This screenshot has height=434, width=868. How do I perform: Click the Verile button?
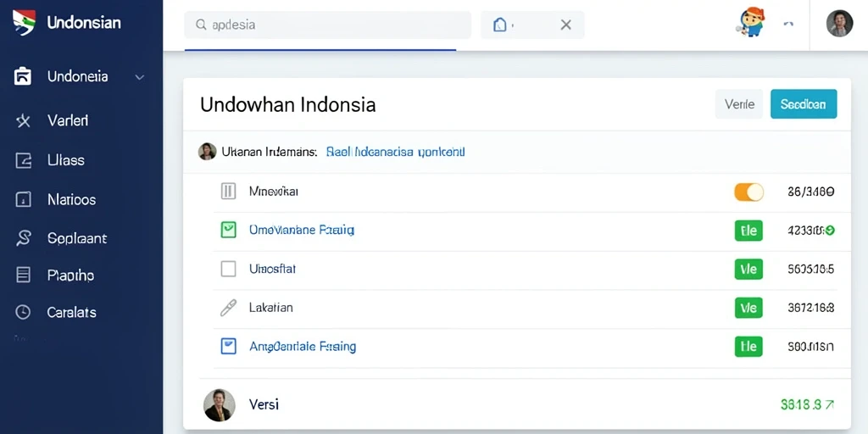tap(739, 104)
